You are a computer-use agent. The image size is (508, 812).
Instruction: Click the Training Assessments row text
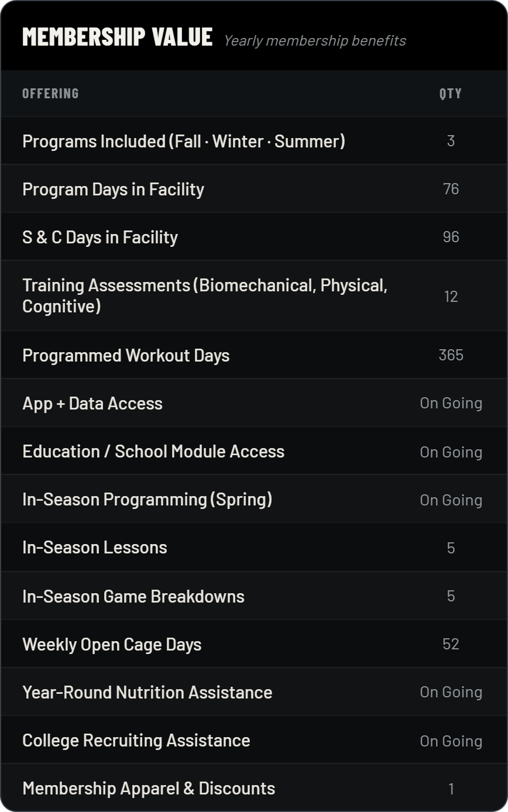[x=205, y=295]
